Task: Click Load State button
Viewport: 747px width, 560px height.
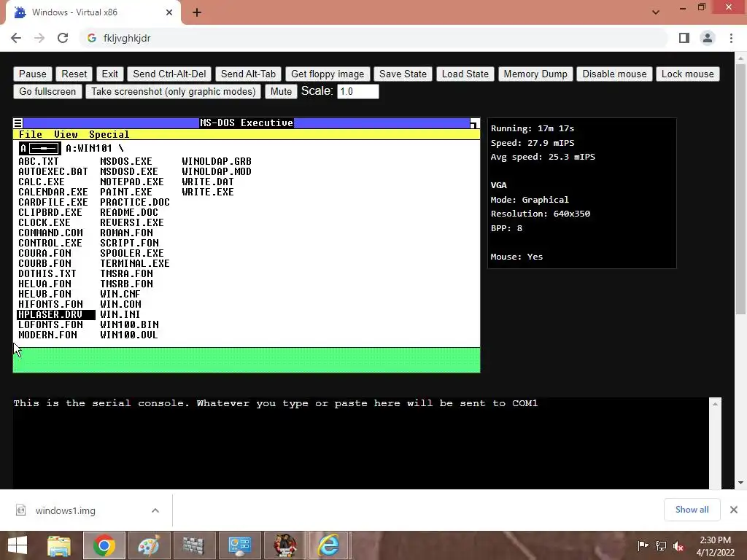Action: click(x=465, y=74)
